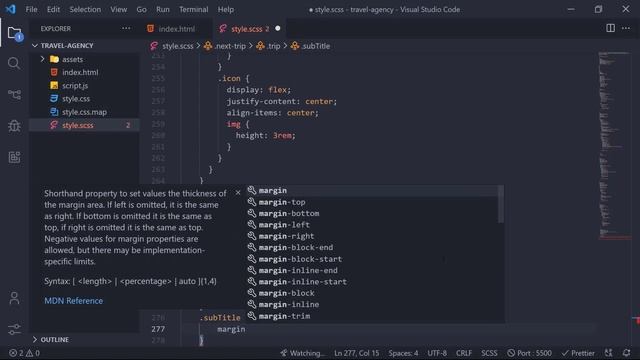Open the notifications bell icon
Image resolution: width=640 pixels, height=360 pixels.
coord(627,353)
